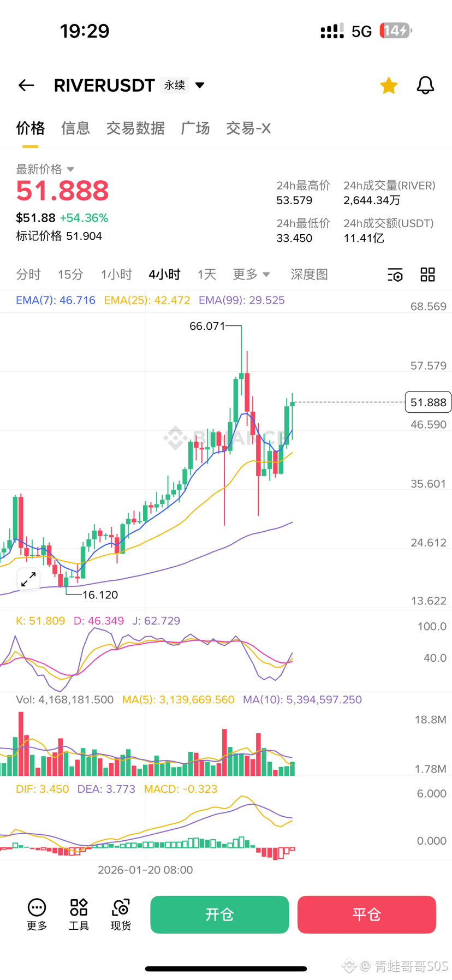The width and height of the screenshot is (452, 980).
Task: Tap the KDJ J: 62.729 value
Action: coord(156,621)
